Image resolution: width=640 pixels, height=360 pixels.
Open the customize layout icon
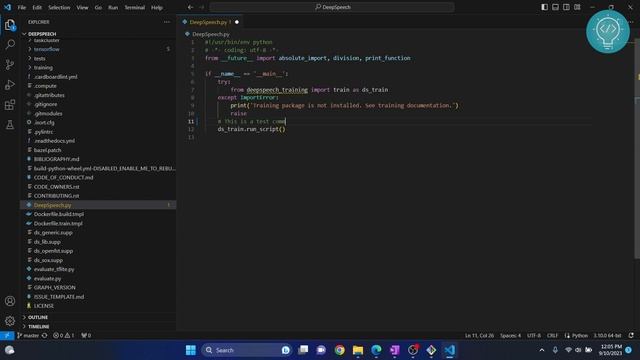pyautogui.click(x=577, y=7)
